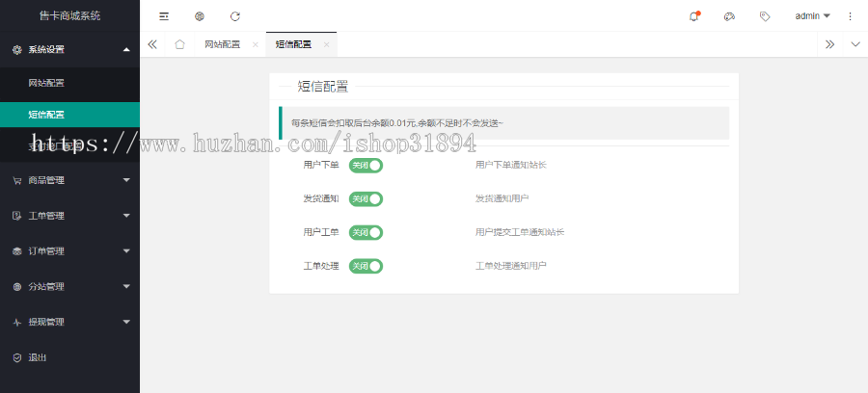The image size is (868, 393).
Task: Click the 发货通知用户 description text
Action: 502,198
